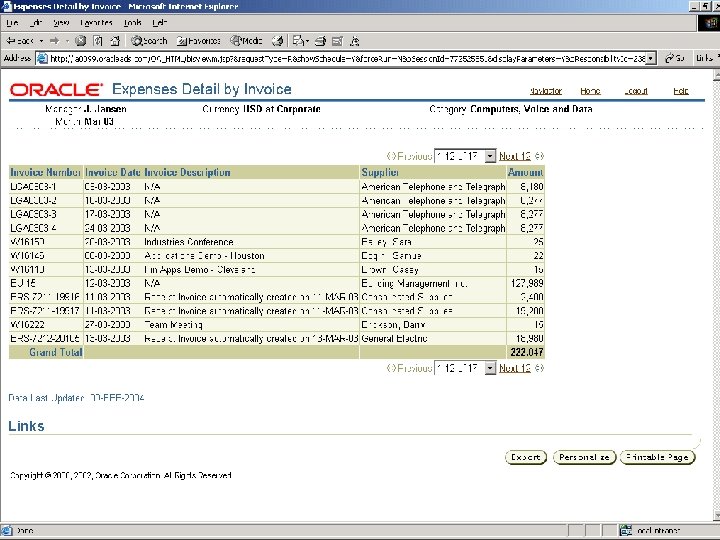Click the browser Home house icon
This screenshot has height=540, width=720.
pos(115,41)
